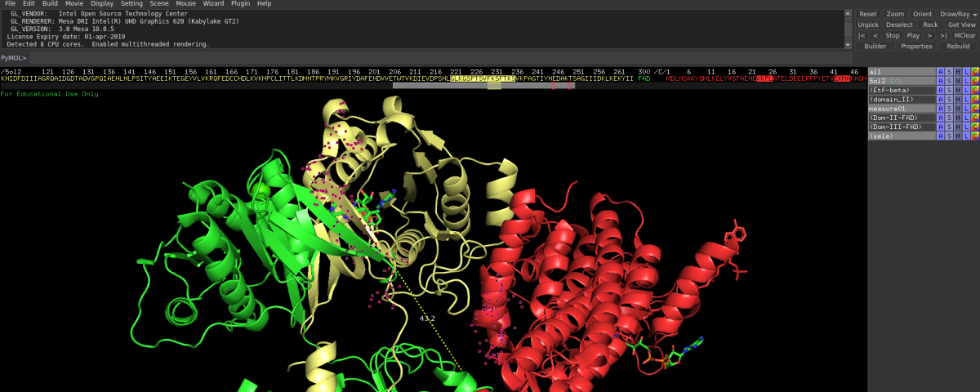This screenshot has height=392, width=980.
Task: Click Label (L) for Etf-beta selection
Action: point(967,90)
